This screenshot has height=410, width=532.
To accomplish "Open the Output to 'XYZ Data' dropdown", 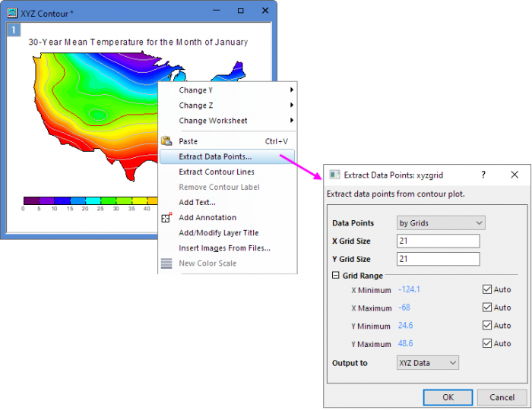I will (x=428, y=363).
